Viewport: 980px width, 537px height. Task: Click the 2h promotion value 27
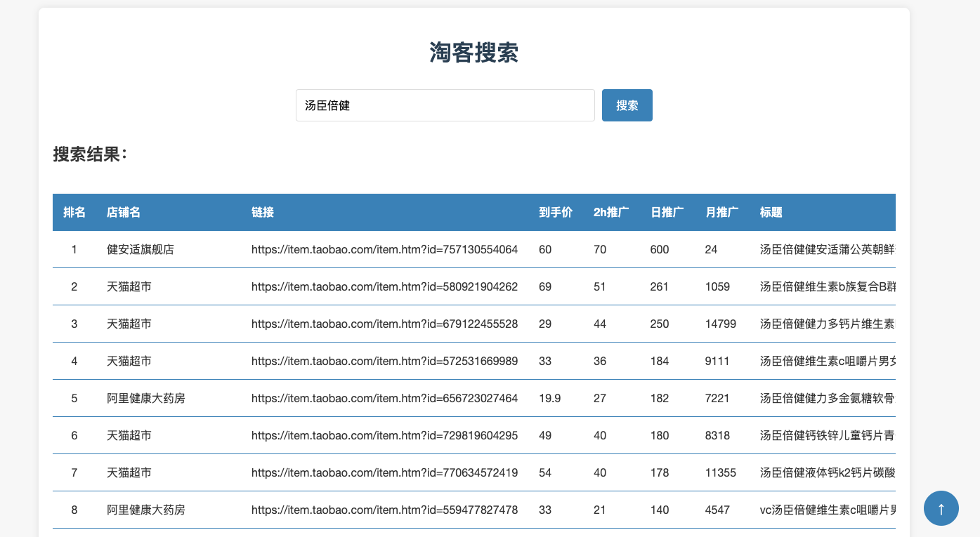(600, 398)
